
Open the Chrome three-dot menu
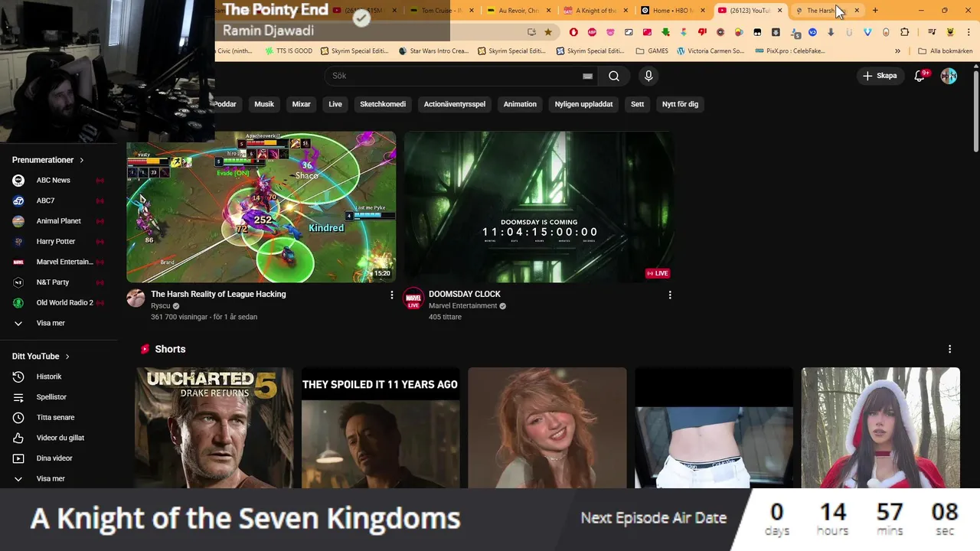point(969,32)
